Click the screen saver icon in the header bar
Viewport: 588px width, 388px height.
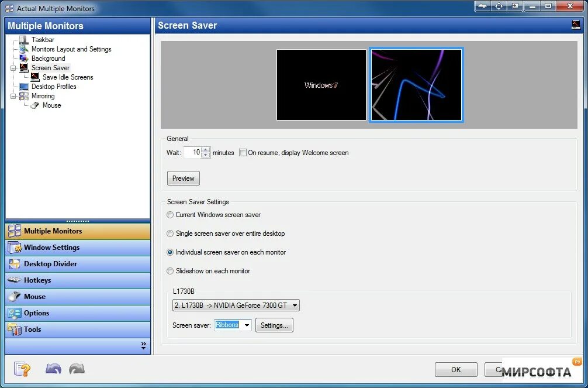(576, 25)
